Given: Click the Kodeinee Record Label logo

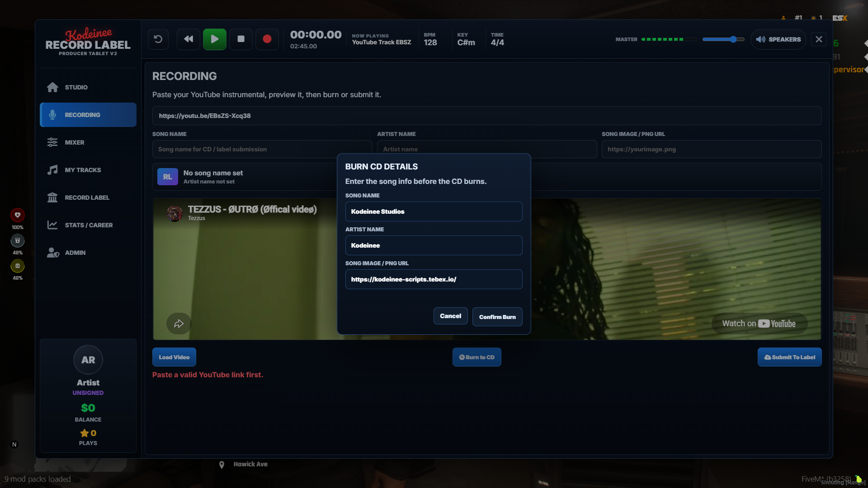Looking at the screenshot, I should pyautogui.click(x=88, y=42).
